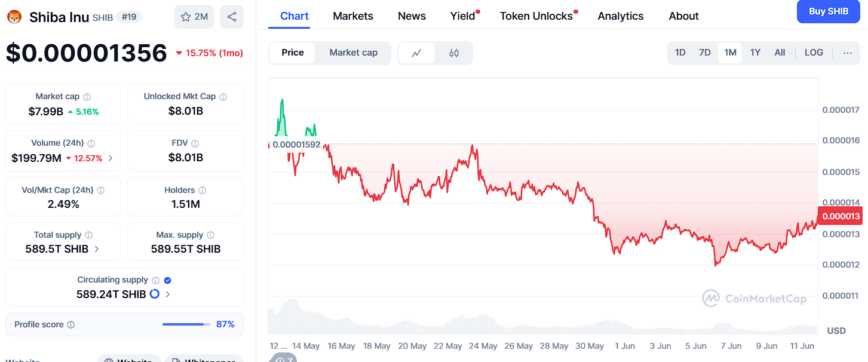Toggle the LOG scale option

pos(814,53)
